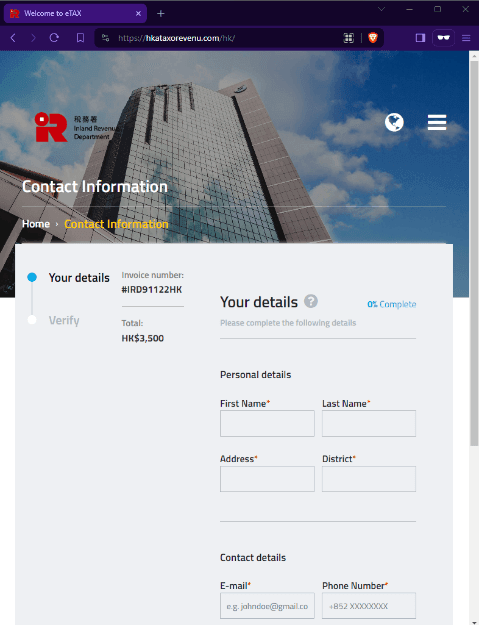Click the 0% Complete progress indicator

point(392,304)
